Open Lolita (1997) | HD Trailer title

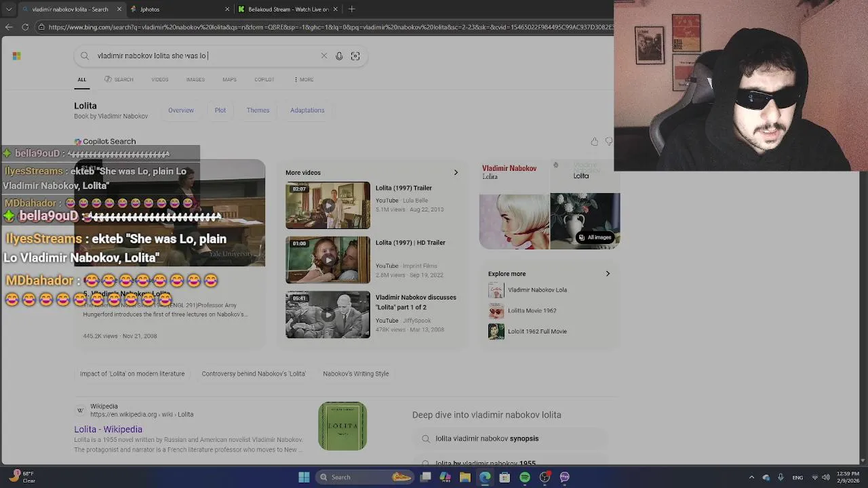click(410, 243)
